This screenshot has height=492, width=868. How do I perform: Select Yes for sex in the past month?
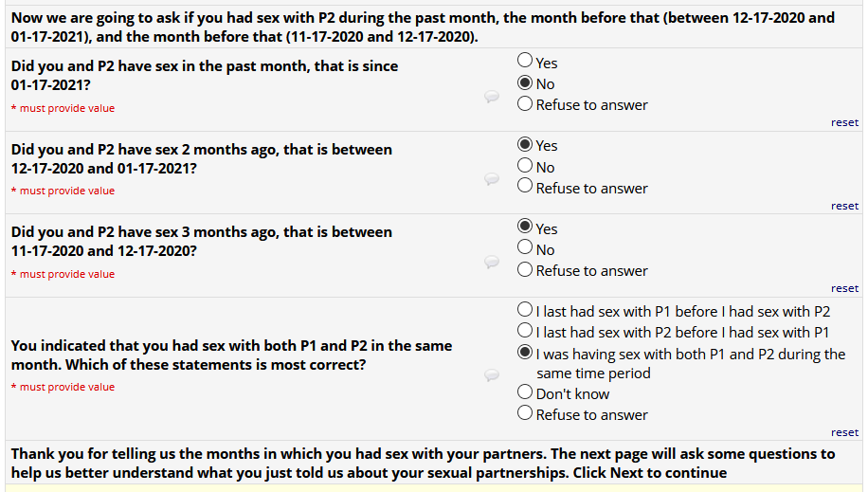525,62
